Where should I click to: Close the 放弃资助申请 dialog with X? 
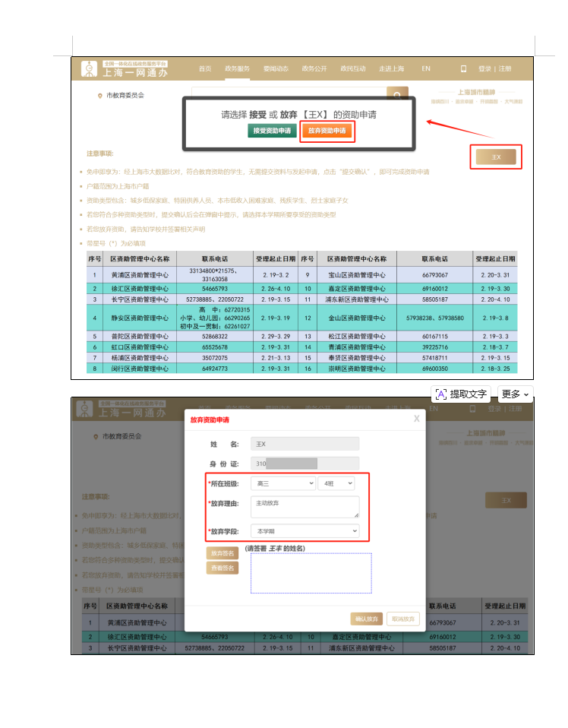pyautogui.click(x=416, y=418)
